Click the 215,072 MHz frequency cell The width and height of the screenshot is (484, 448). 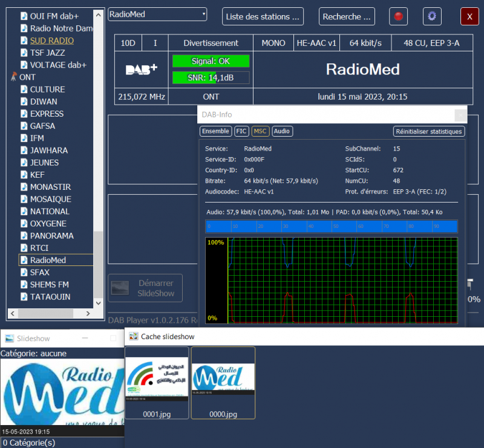[x=142, y=97]
